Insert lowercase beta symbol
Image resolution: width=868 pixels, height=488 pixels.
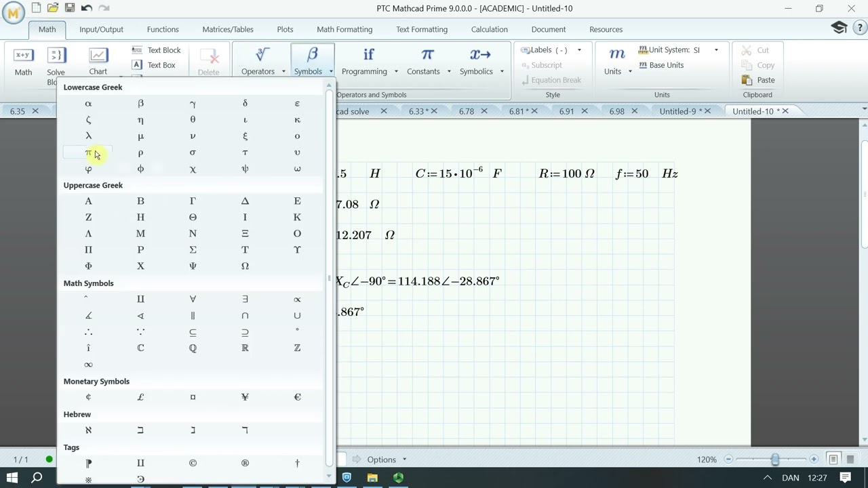pyautogui.click(x=140, y=104)
